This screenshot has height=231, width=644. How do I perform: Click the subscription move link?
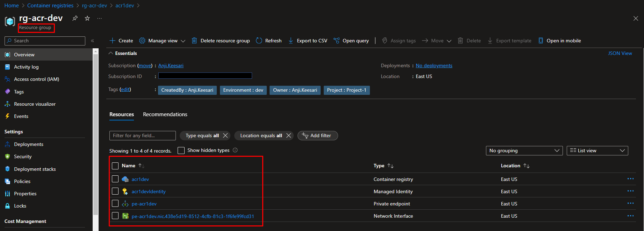(145, 65)
